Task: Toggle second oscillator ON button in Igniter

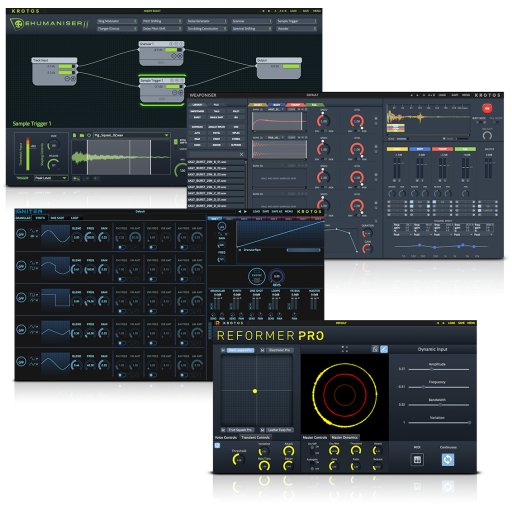Action: (x=21, y=266)
